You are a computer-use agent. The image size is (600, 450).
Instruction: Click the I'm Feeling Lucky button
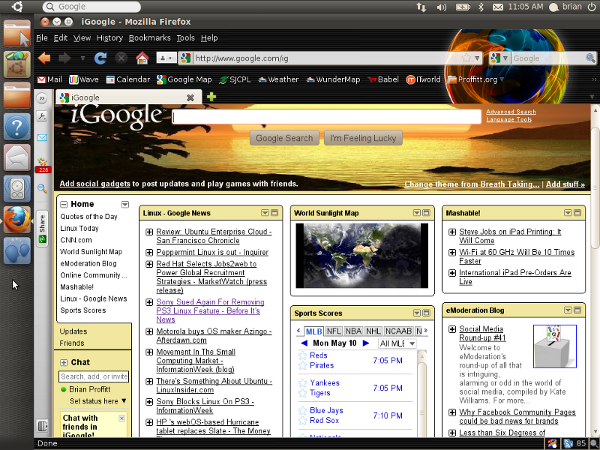point(363,138)
